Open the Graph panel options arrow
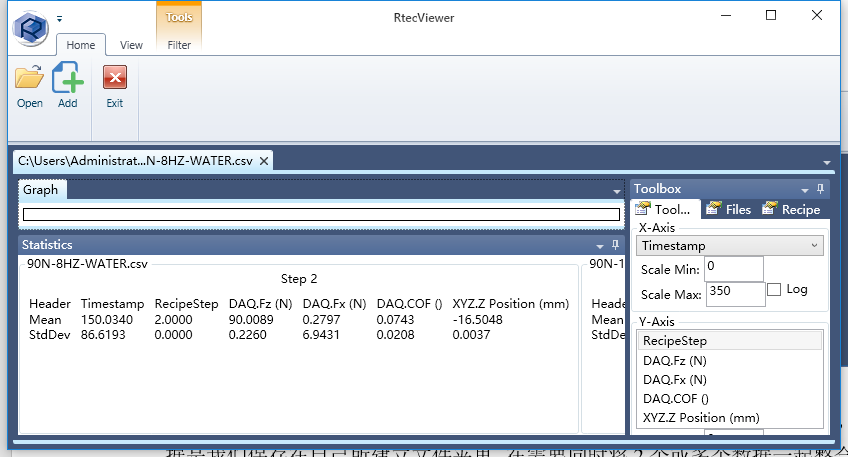Viewport: 848px width, 457px height. [617, 190]
